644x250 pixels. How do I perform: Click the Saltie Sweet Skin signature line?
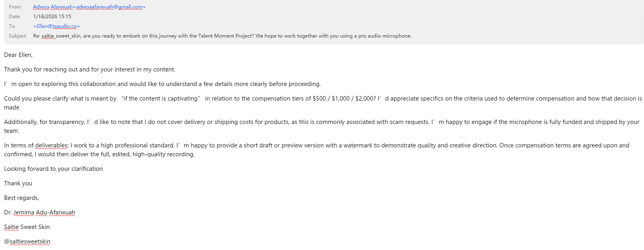click(27, 227)
